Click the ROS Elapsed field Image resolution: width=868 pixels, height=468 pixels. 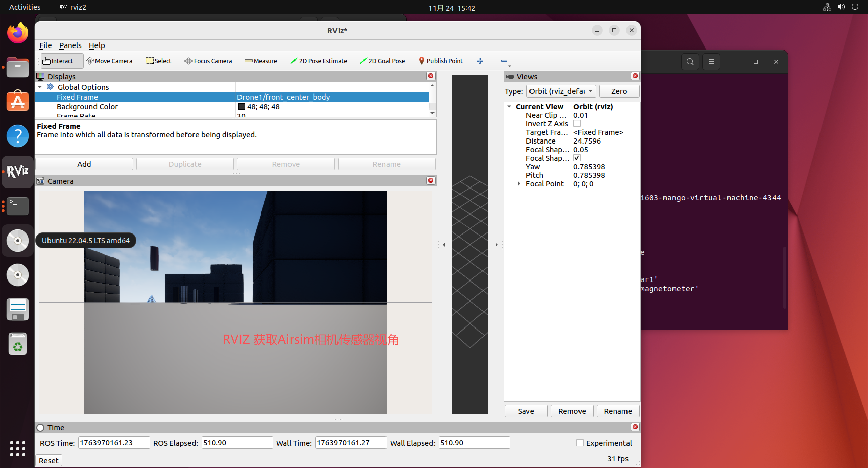pos(237,443)
